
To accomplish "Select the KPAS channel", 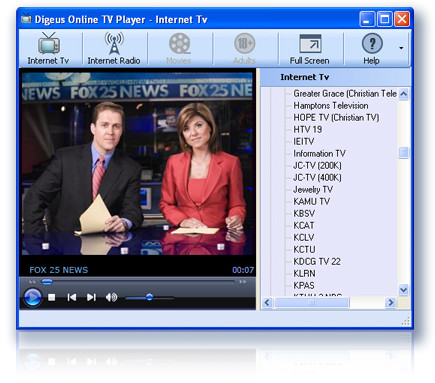I will (304, 286).
